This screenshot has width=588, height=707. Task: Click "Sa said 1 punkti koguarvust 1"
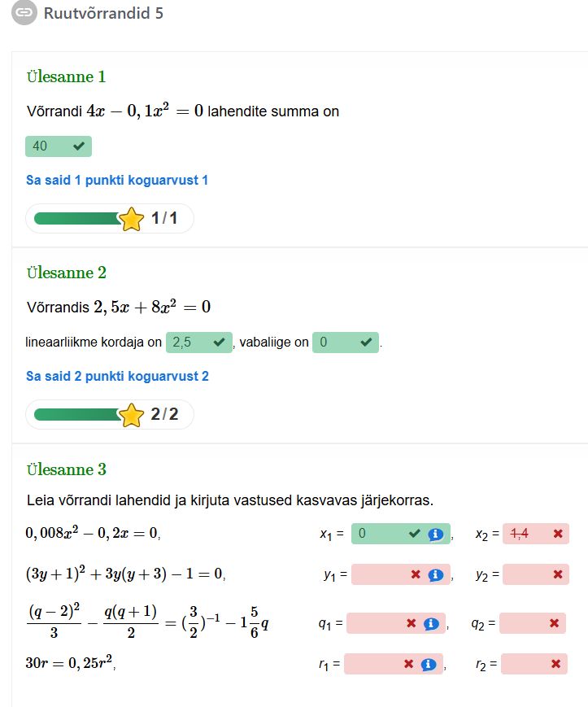117,180
